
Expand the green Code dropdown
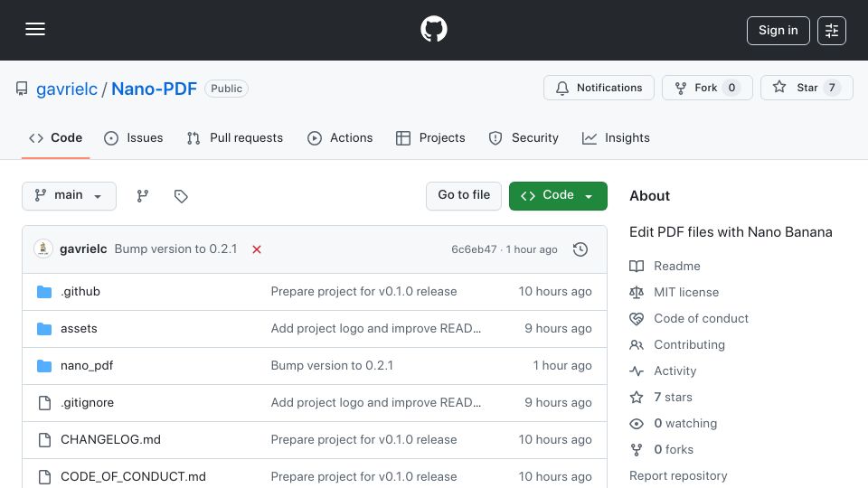click(x=558, y=196)
